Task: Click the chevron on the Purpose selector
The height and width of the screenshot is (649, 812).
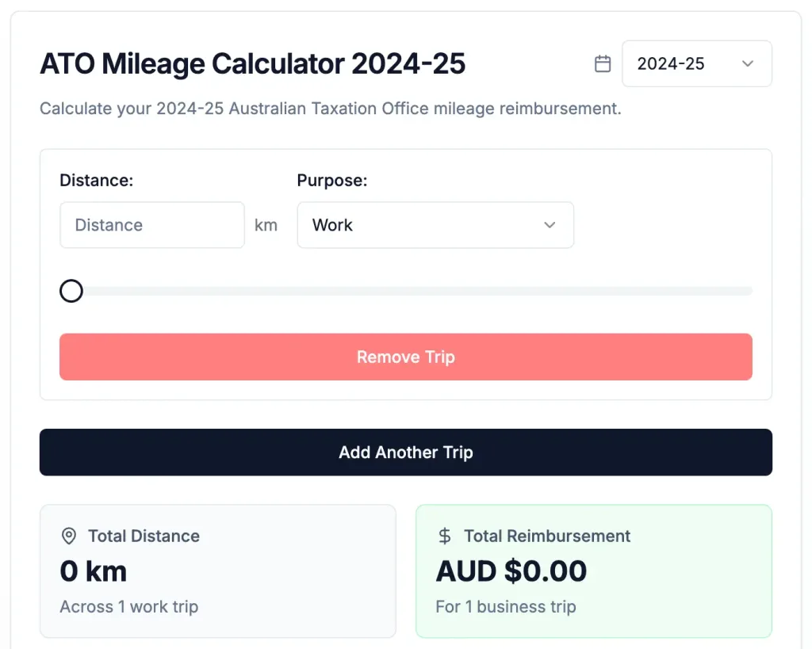Action: coord(550,225)
